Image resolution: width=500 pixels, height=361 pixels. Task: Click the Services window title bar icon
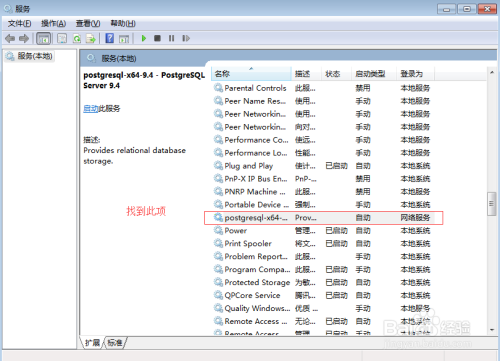pos(8,8)
